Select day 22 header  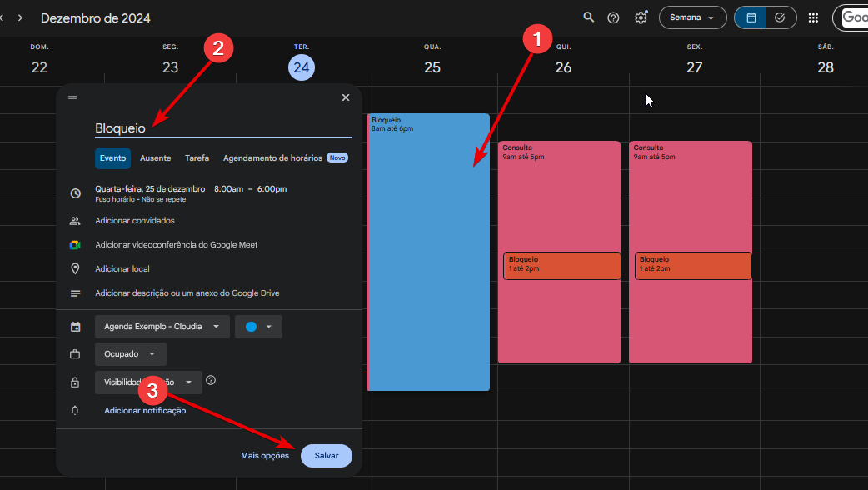[x=39, y=67]
